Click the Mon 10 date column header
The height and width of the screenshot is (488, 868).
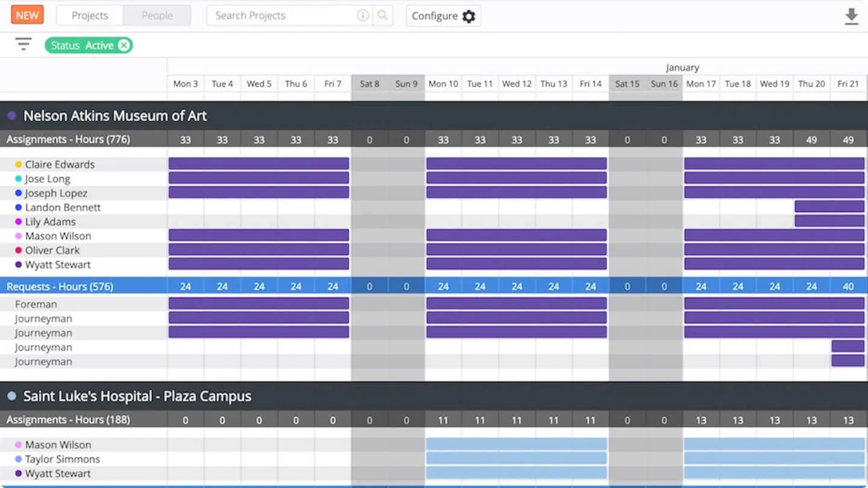click(443, 84)
